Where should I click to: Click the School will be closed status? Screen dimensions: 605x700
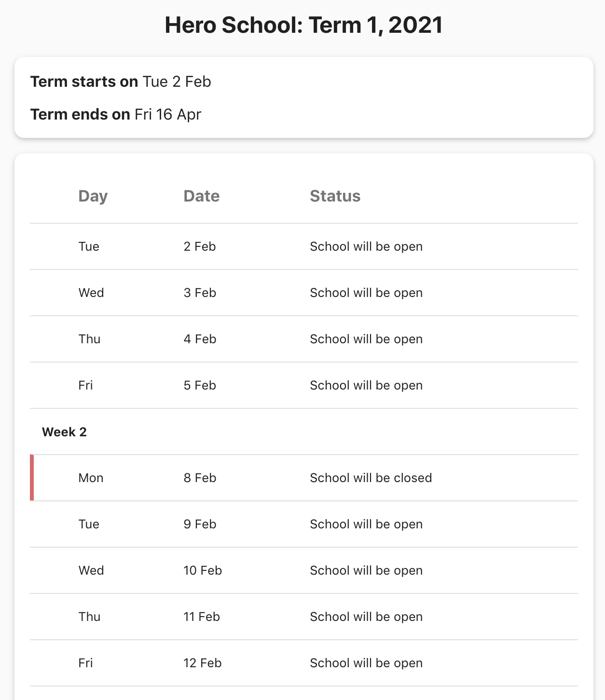pyautogui.click(x=371, y=478)
